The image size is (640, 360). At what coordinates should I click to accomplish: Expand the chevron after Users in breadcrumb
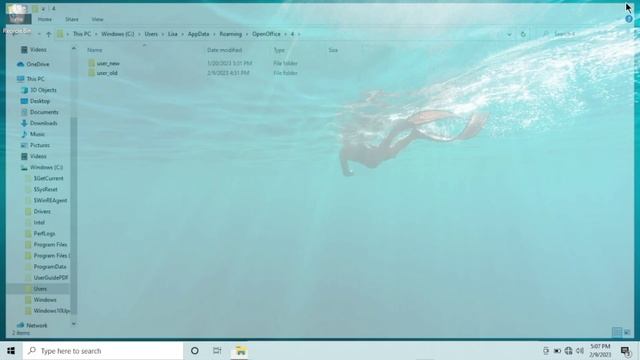(x=163, y=34)
